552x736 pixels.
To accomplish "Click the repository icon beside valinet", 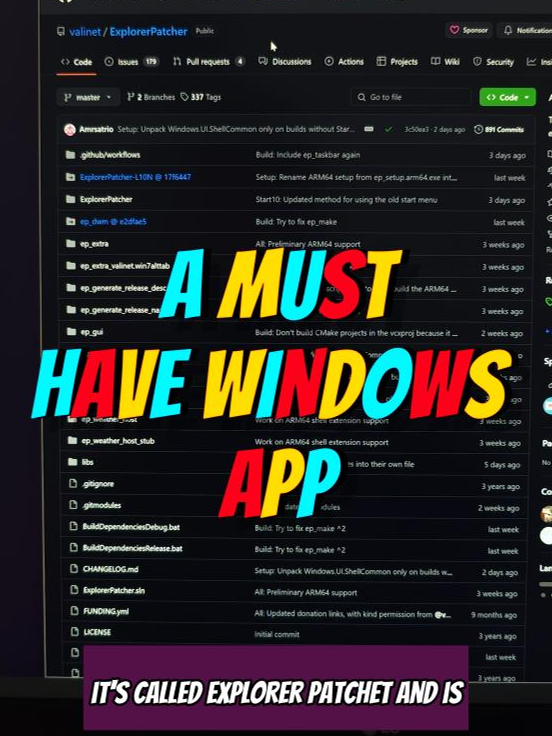I will pos(61,31).
